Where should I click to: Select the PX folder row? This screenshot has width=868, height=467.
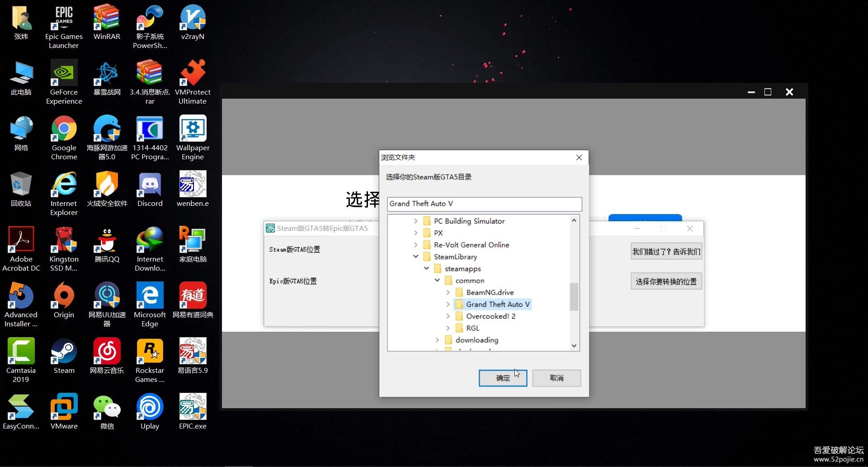(433, 233)
